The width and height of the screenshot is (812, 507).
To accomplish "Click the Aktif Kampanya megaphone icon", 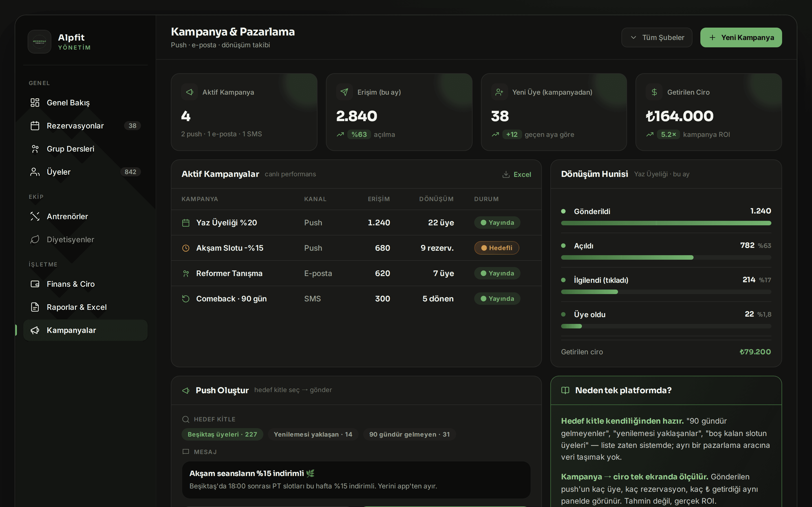I will point(189,92).
